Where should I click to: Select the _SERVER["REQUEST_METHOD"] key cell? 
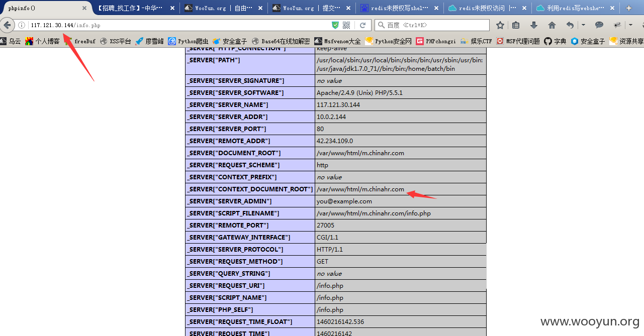250,261
